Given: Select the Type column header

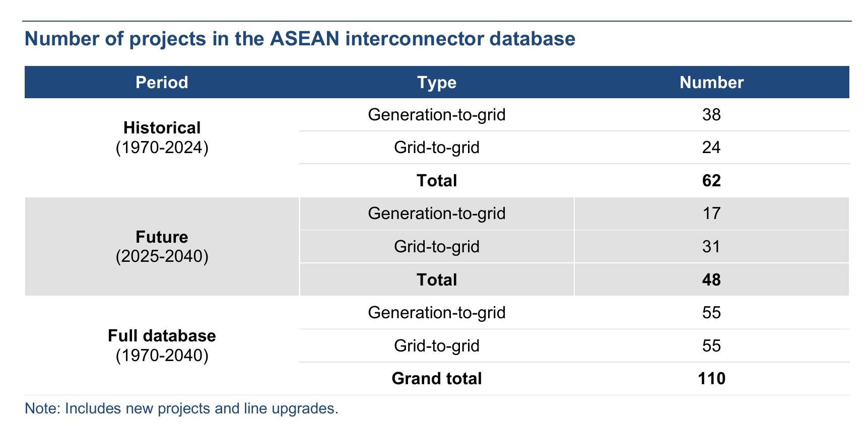Looking at the screenshot, I should tap(437, 82).
